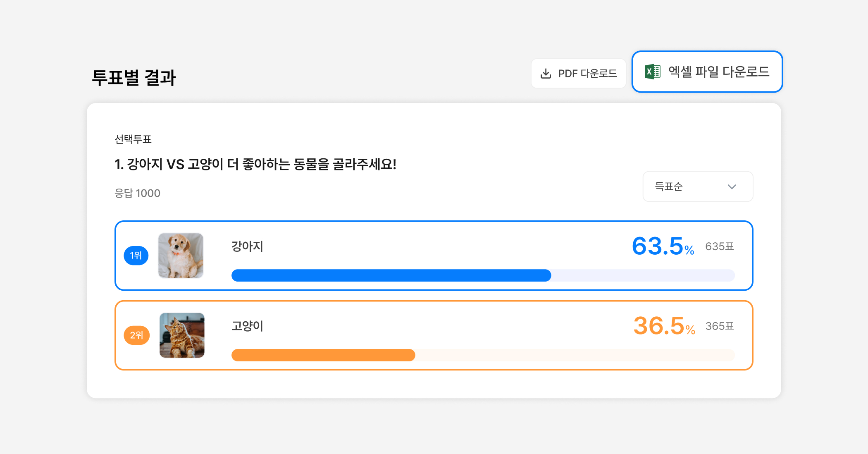Click the 36.5% percentage figure
The height and width of the screenshot is (454, 868).
(663, 326)
